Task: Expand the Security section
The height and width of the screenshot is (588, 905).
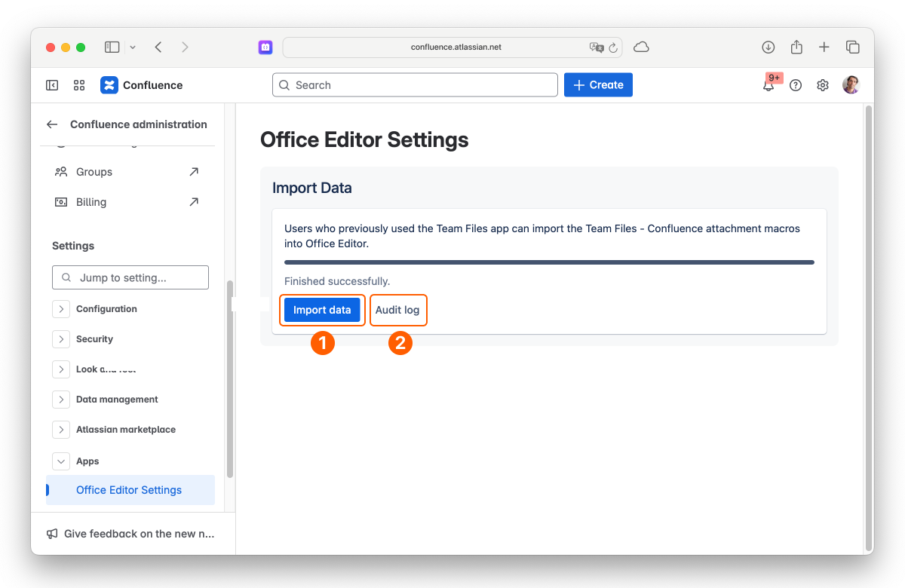Action: click(x=61, y=339)
